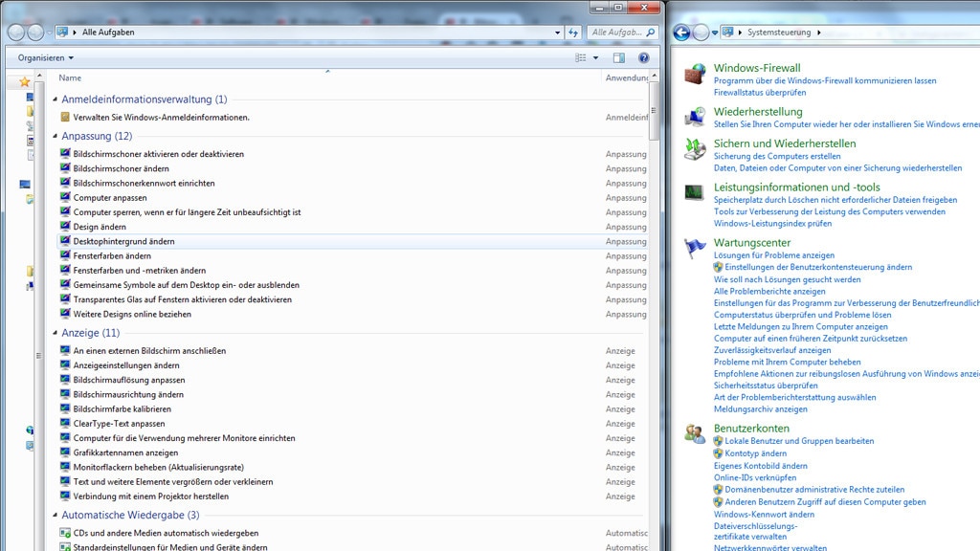Go back in Systemsteuerung window

681,33
